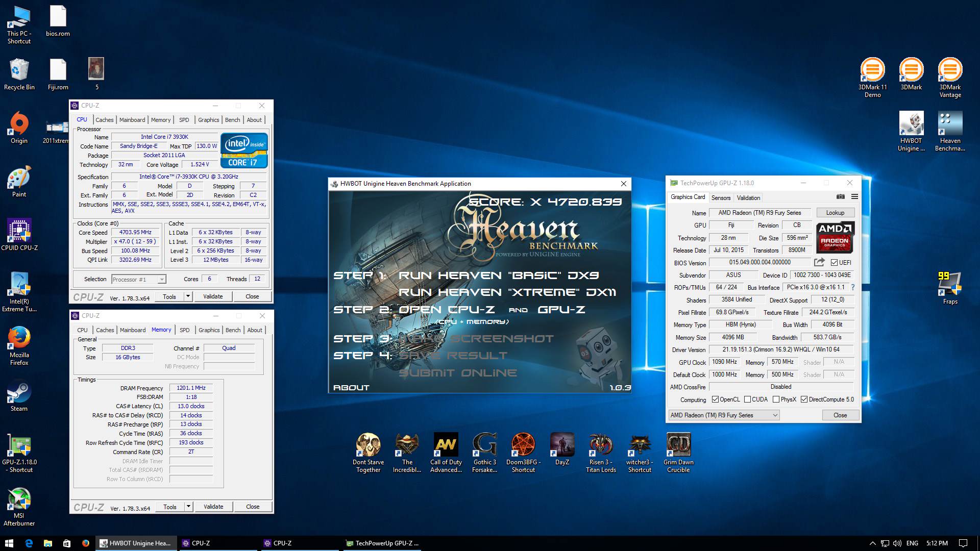
Task: Open the HWBOT Unigine desktop shortcut
Action: 911,132
